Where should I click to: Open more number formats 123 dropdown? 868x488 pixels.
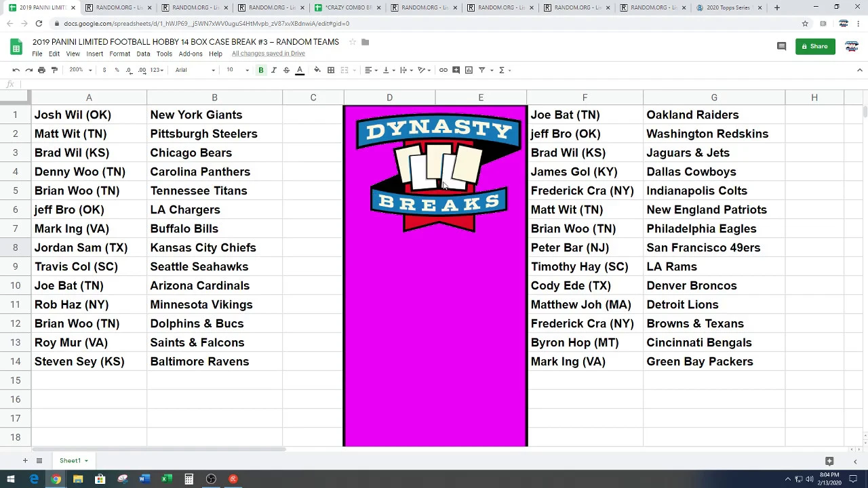(157, 70)
